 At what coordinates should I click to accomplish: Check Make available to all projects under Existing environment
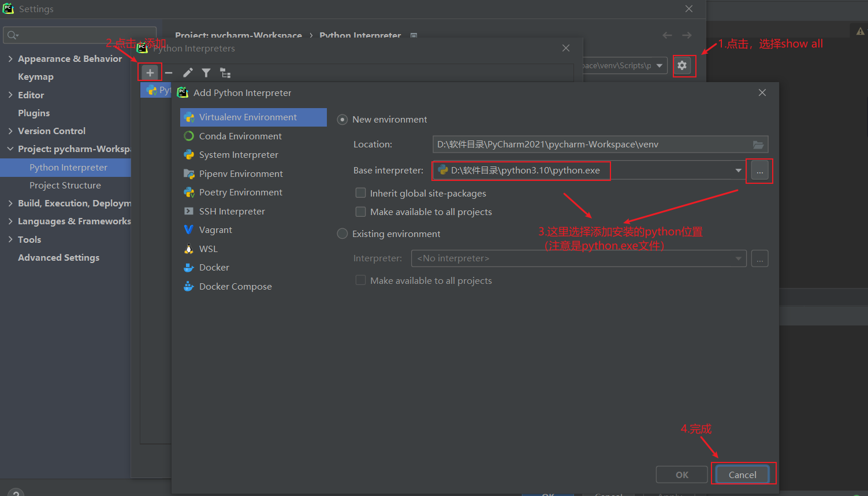click(x=360, y=280)
